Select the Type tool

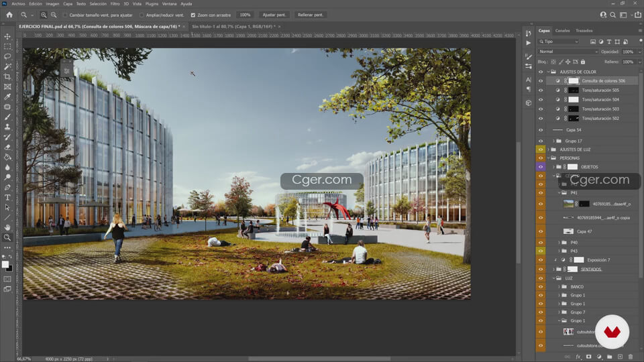(x=8, y=197)
